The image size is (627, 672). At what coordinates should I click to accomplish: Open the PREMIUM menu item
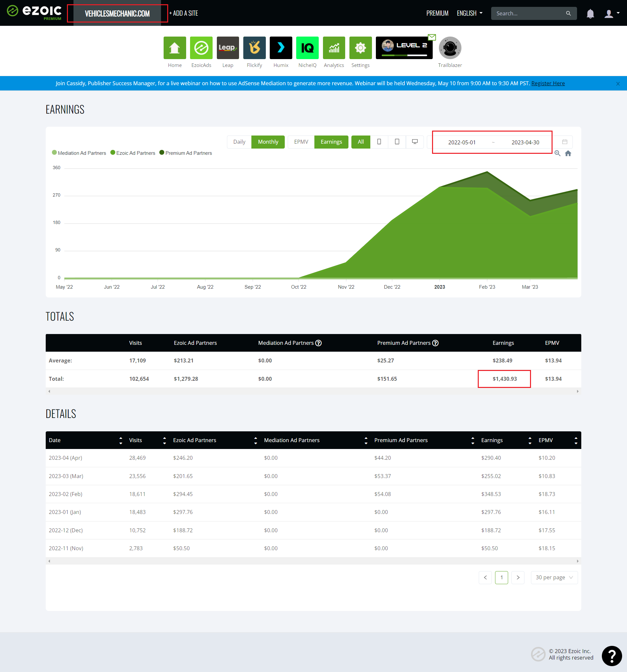coord(437,13)
